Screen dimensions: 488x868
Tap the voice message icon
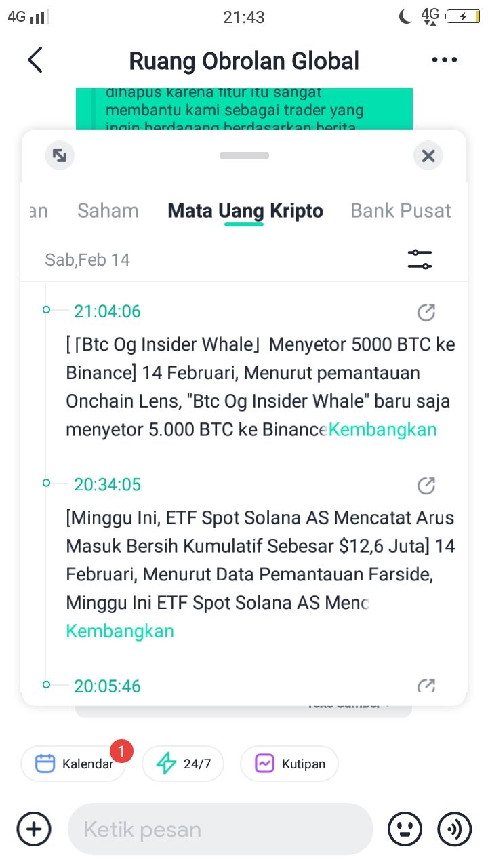455,829
